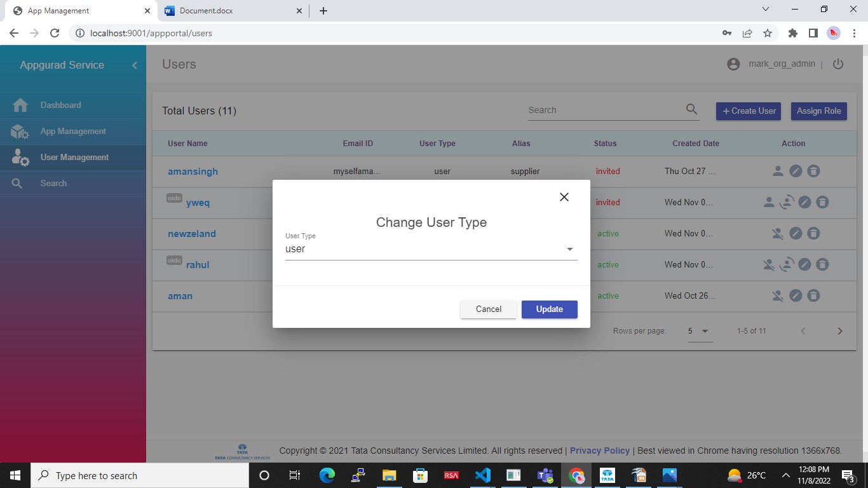Image resolution: width=868 pixels, height=488 pixels.
Task: Click the App Management boxes icon
Action: pyautogui.click(x=20, y=132)
